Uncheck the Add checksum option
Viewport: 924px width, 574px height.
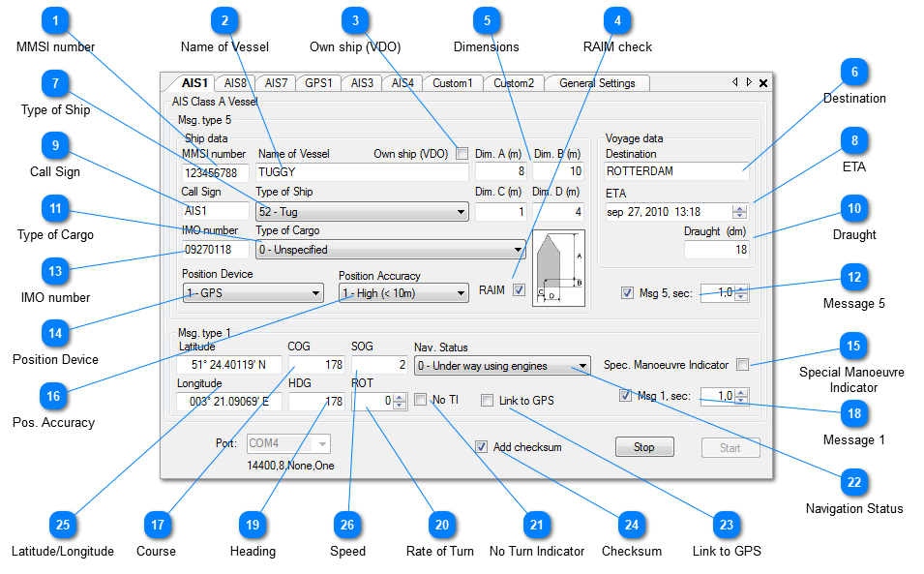[x=481, y=447]
